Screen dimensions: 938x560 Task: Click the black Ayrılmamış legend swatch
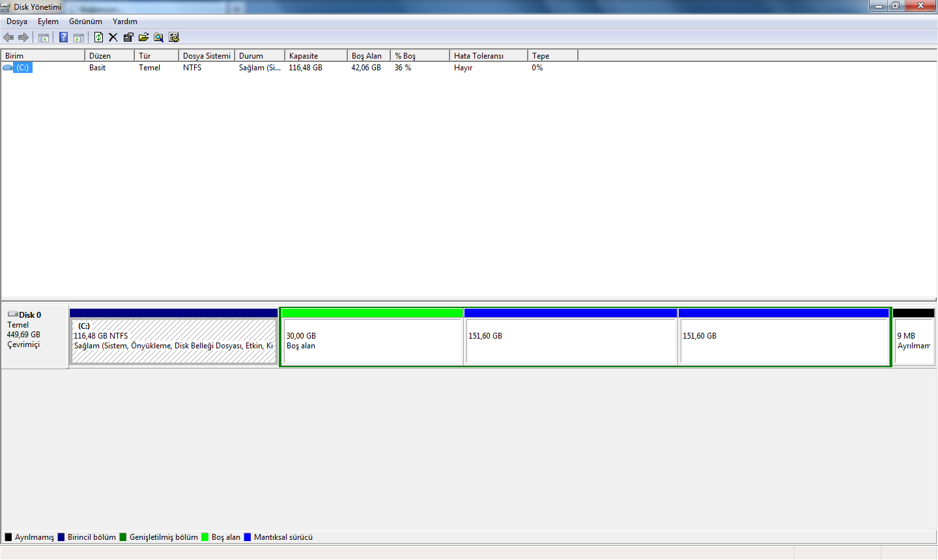[x=8, y=537]
